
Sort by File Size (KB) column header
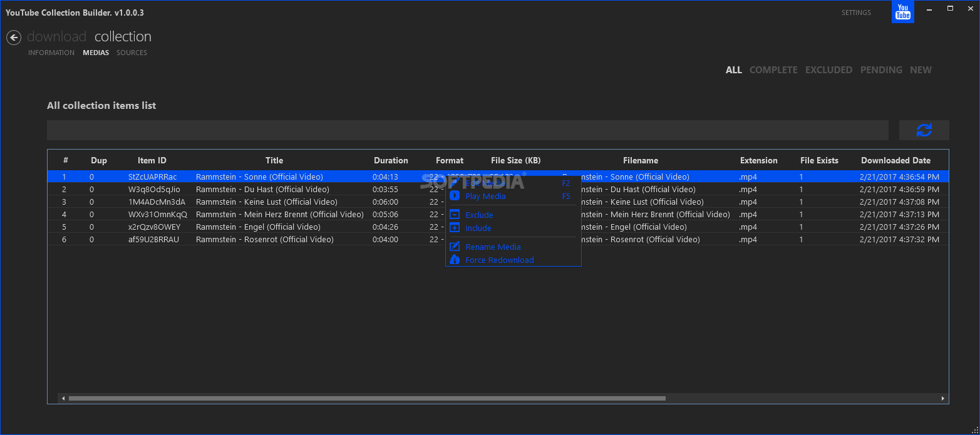pyautogui.click(x=515, y=161)
